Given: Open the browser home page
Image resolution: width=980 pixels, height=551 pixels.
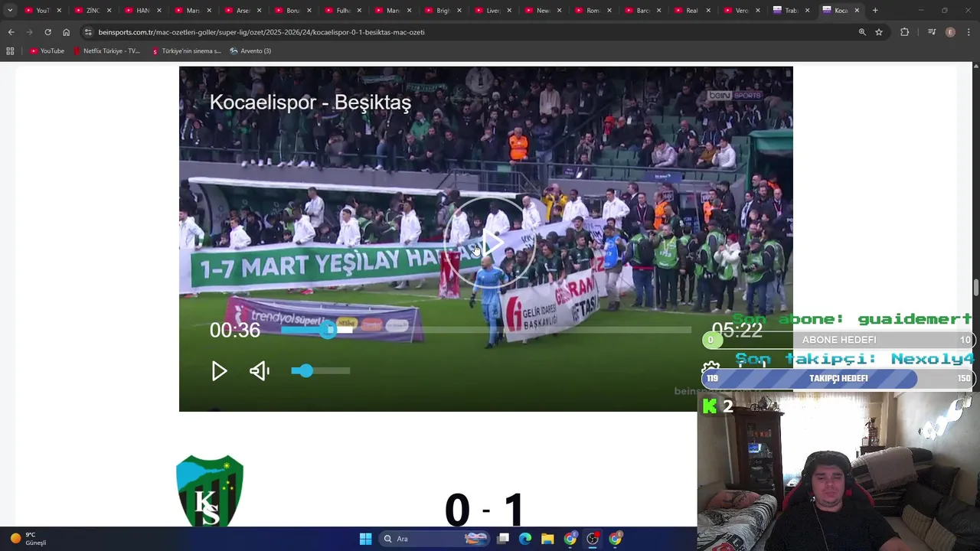Looking at the screenshot, I should coord(66,32).
